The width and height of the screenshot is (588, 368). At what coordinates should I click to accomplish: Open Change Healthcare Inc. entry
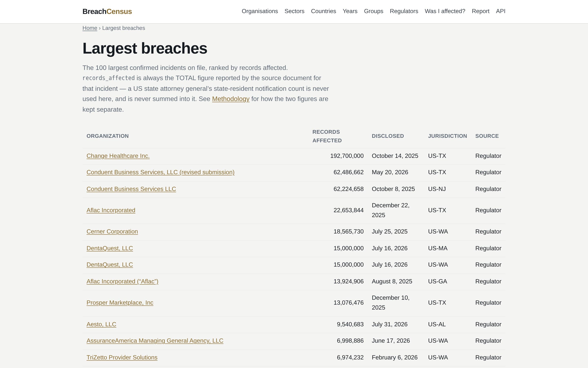(118, 156)
